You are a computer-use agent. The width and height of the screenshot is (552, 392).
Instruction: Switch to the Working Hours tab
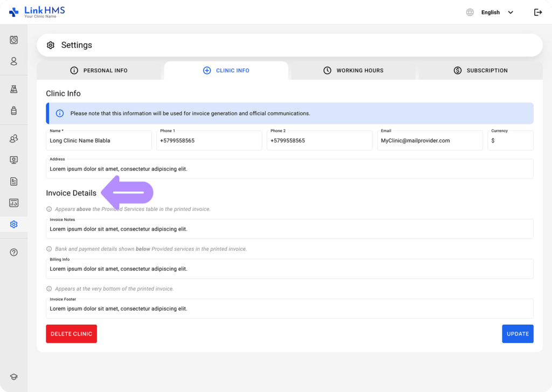353,71
